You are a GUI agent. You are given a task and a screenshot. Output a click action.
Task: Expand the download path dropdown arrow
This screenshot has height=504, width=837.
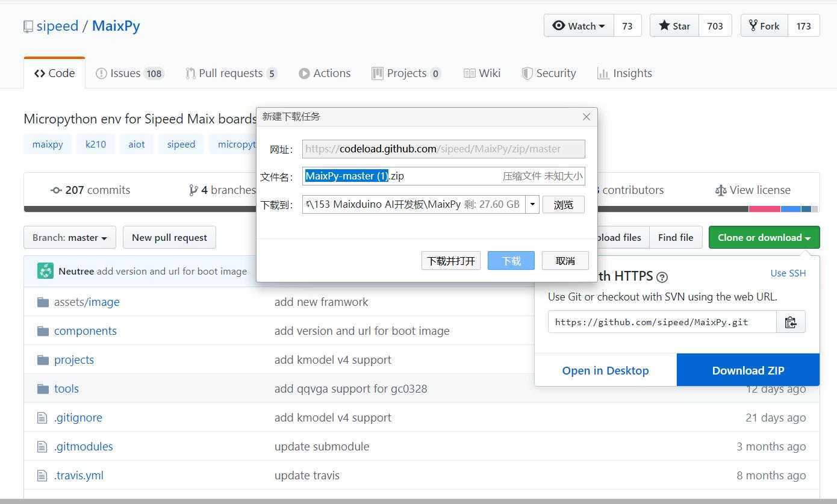532,204
